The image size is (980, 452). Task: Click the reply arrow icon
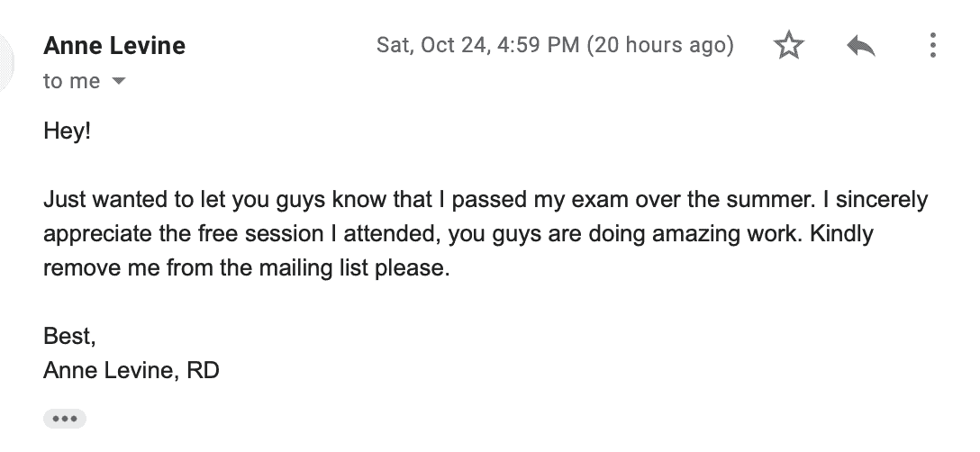[x=861, y=46]
